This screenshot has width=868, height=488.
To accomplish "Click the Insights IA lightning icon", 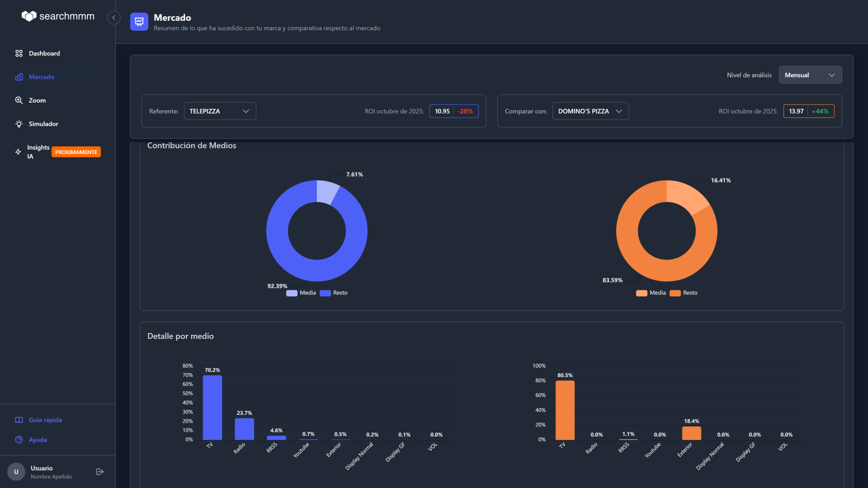I will [18, 152].
